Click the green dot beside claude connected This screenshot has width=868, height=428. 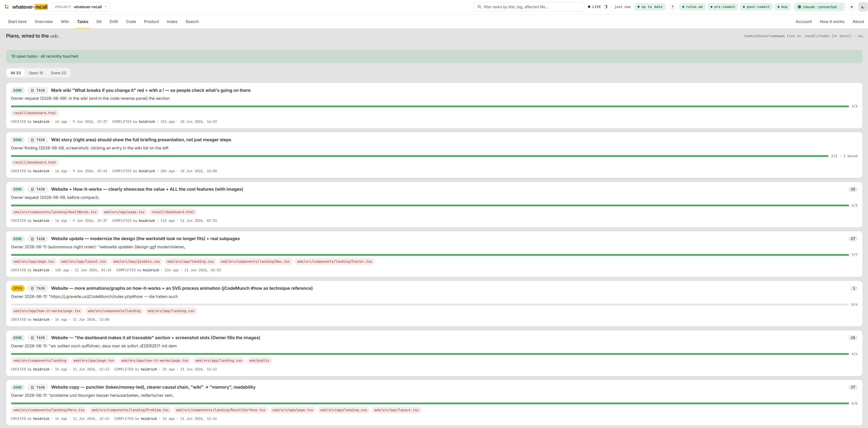[799, 7]
